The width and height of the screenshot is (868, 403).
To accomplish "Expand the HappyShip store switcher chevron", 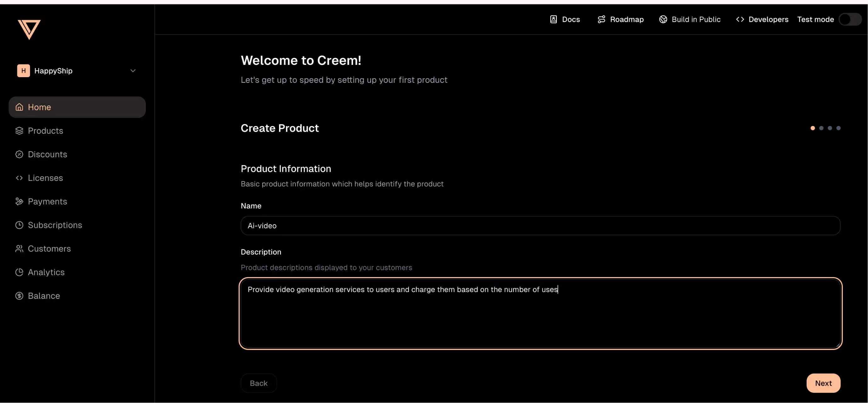I will 133,71.
